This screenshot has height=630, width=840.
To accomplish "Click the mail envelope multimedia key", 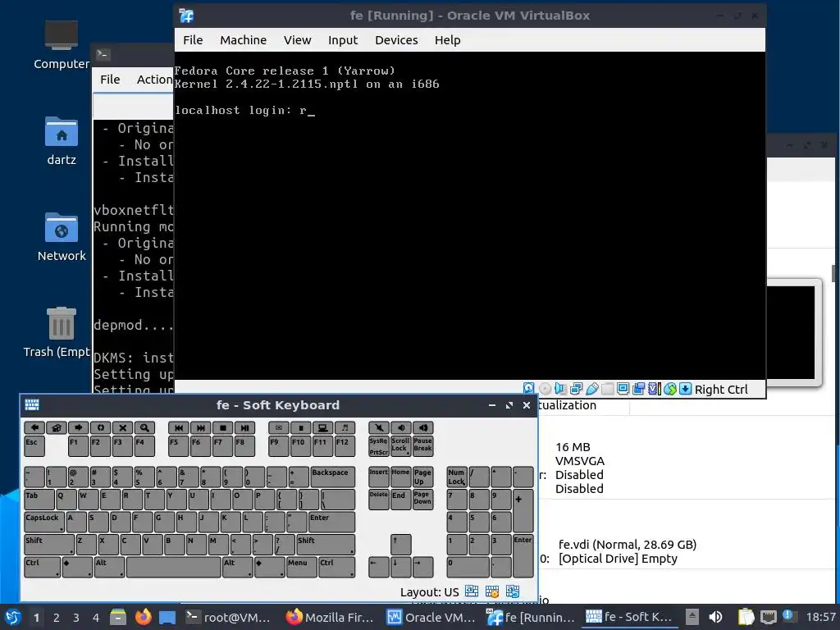I will 279,427.
